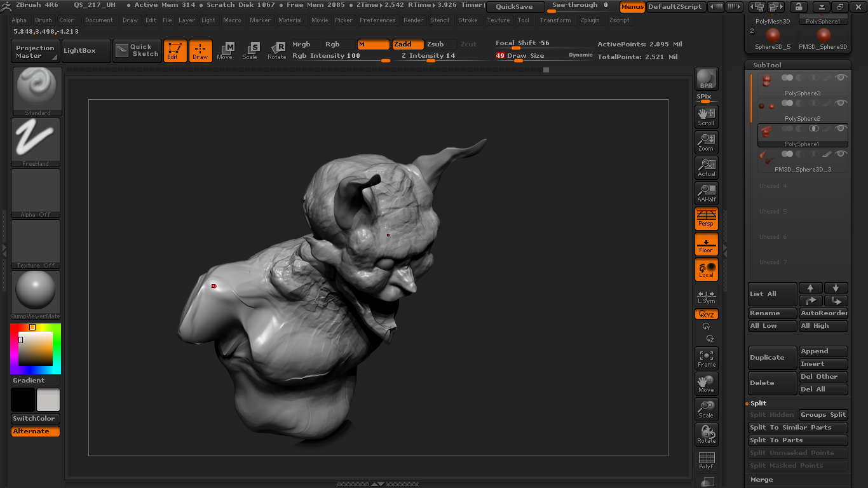Viewport: 868px width, 488px height.
Task: Disable the Floor grid toggle
Action: [x=706, y=244]
